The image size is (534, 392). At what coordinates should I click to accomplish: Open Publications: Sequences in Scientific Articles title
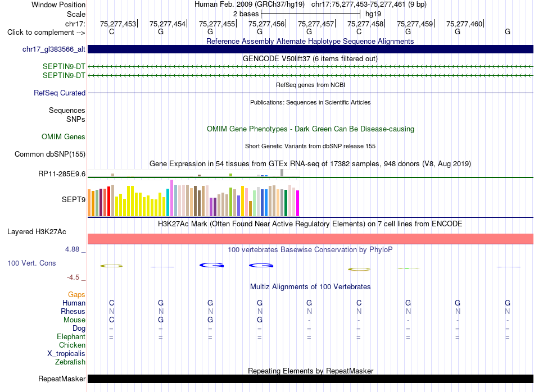310,102
